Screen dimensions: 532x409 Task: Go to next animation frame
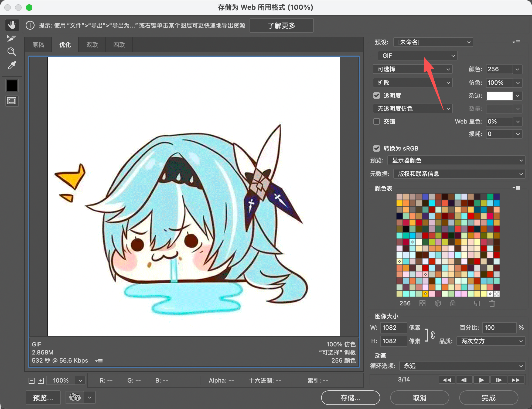click(499, 380)
